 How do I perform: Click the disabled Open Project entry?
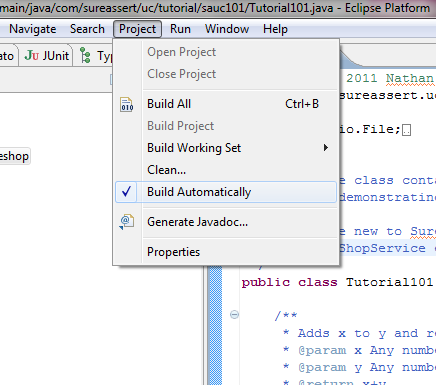point(226,52)
